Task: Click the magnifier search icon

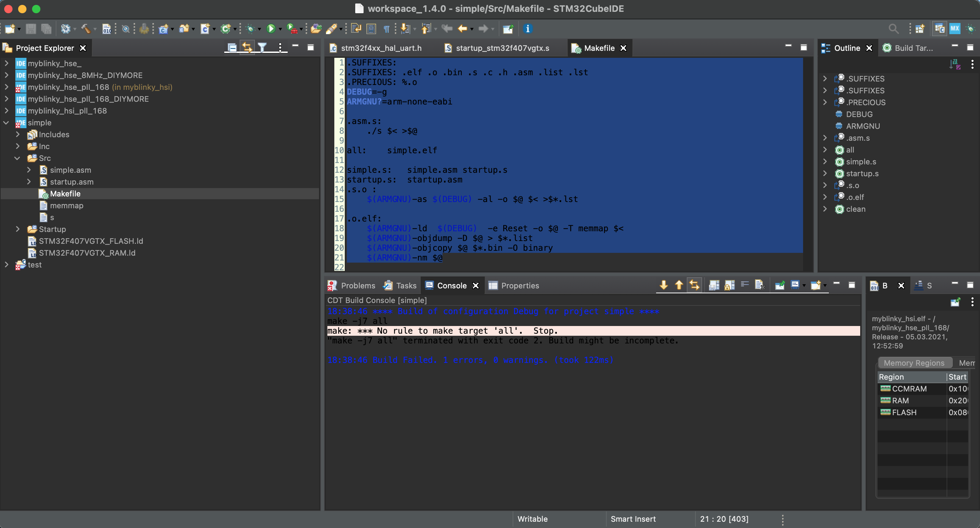Action: click(x=893, y=29)
